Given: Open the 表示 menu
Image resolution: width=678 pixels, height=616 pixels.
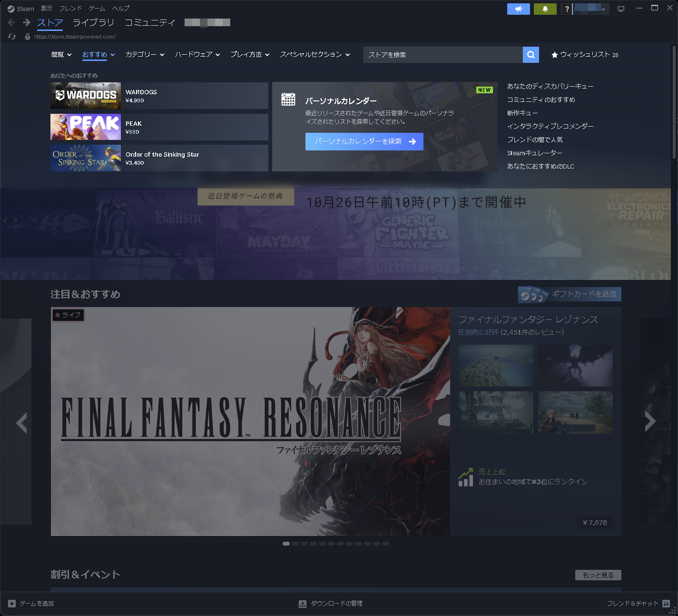Looking at the screenshot, I should point(47,9).
